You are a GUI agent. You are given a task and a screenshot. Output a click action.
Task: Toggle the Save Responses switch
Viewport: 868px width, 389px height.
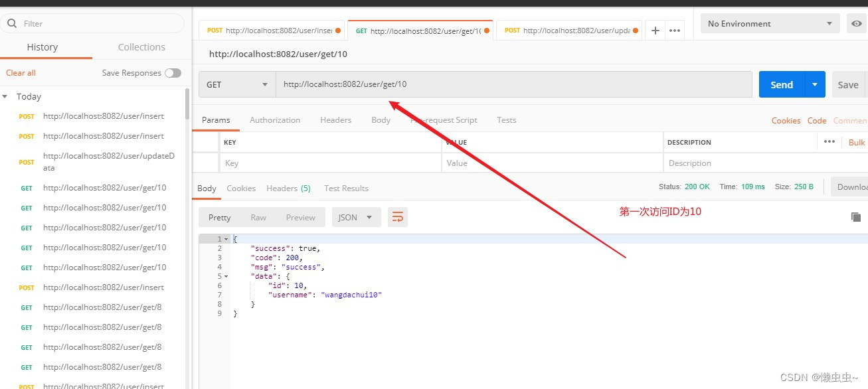coord(173,73)
